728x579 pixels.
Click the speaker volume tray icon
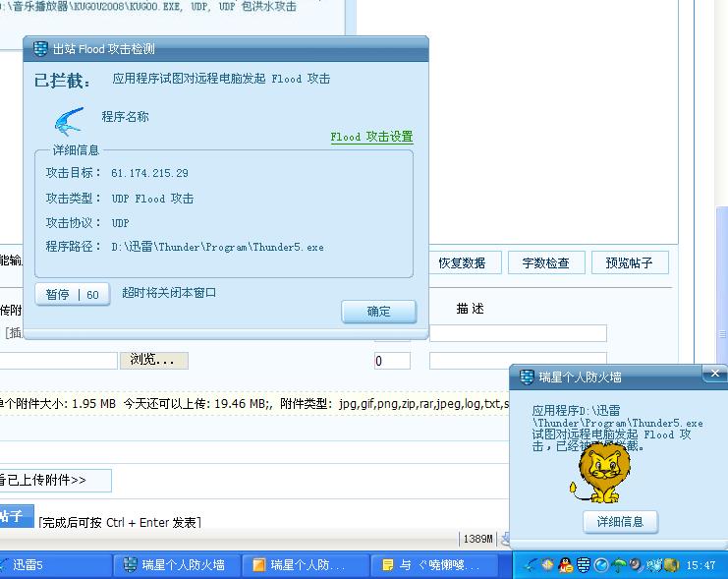point(636,565)
